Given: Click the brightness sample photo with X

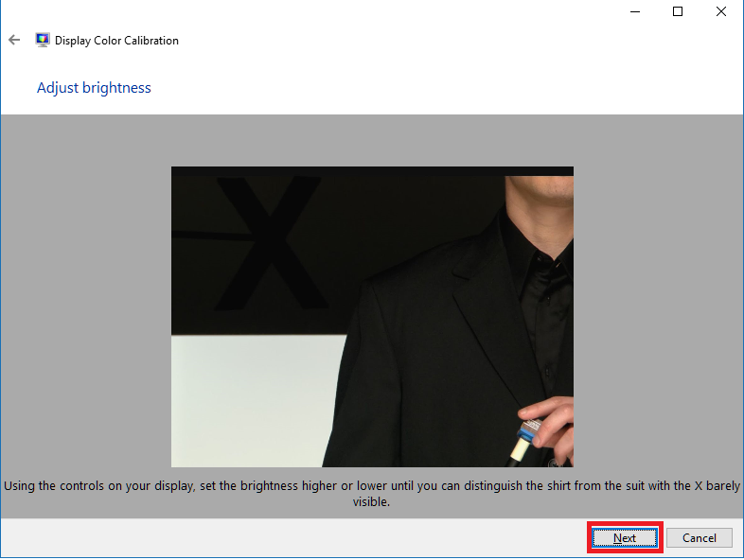Looking at the screenshot, I should [x=372, y=317].
